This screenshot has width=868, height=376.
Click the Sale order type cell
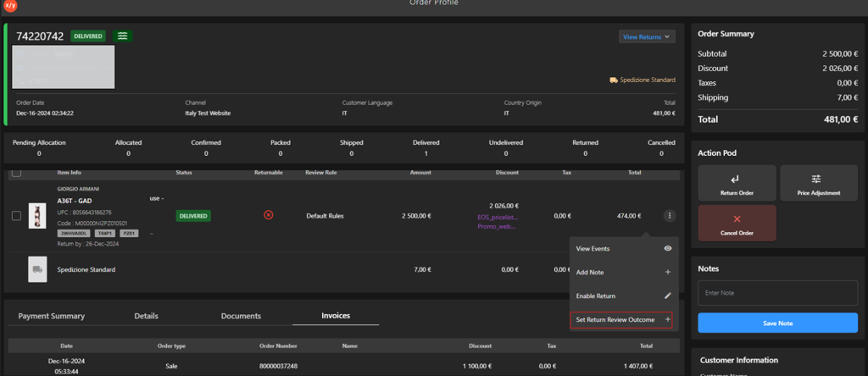(x=171, y=366)
